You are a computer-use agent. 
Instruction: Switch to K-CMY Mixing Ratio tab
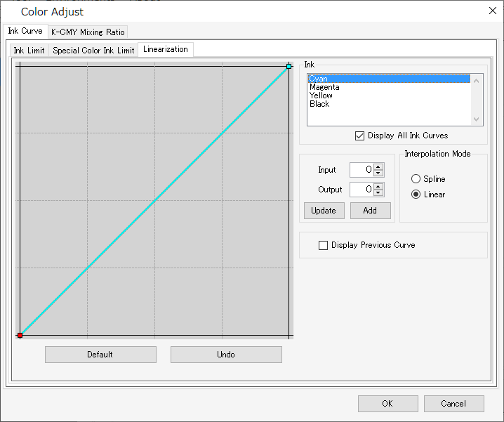click(x=88, y=32)
